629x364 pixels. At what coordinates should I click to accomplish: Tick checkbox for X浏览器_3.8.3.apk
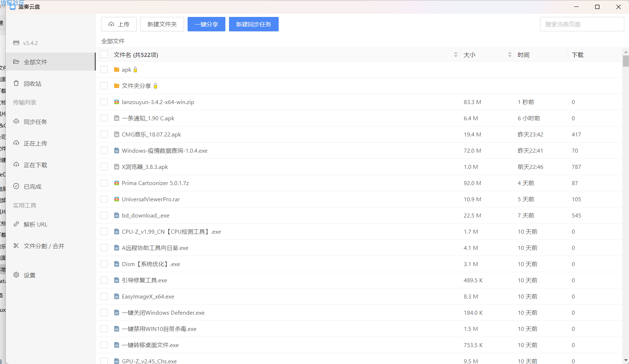pyautogui.click(x=104, y=167)
